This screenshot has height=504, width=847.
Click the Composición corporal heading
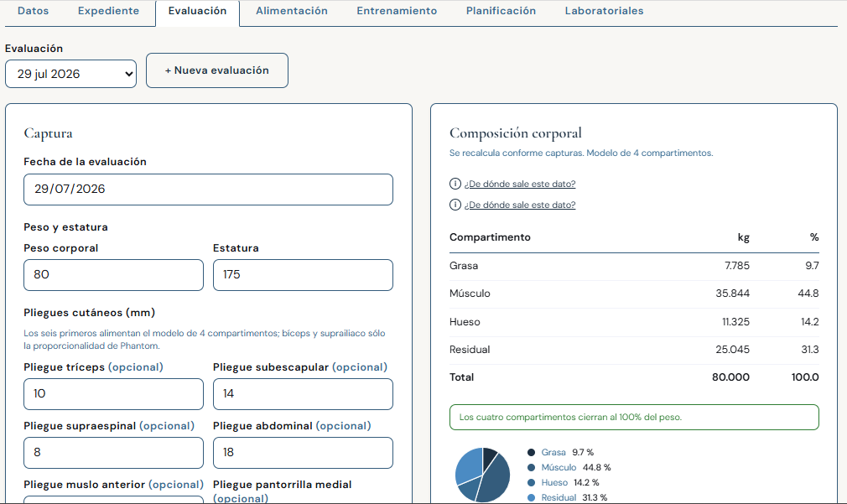516,133
